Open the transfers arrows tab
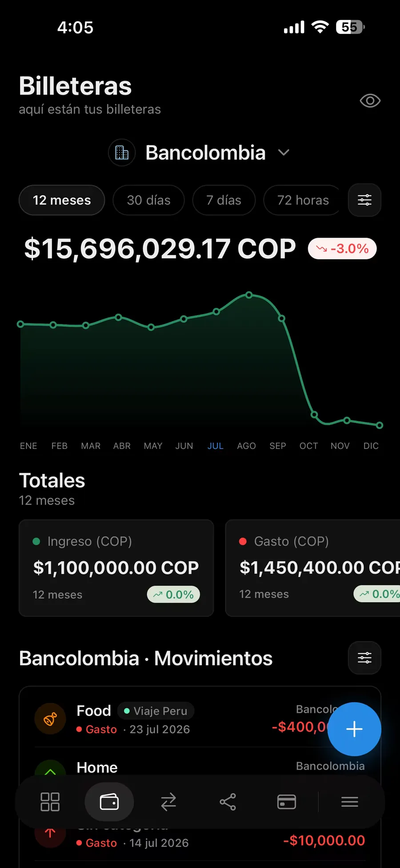 [x=168, y=802]
